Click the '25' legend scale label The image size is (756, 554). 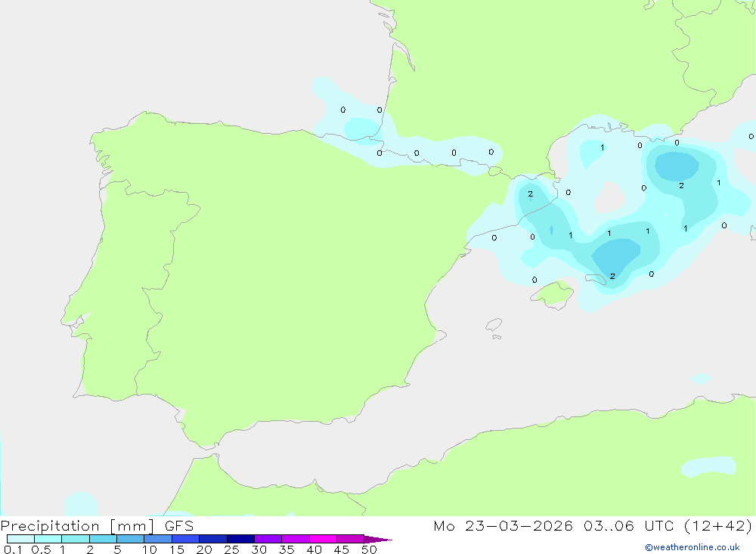[x=231, y=549]
